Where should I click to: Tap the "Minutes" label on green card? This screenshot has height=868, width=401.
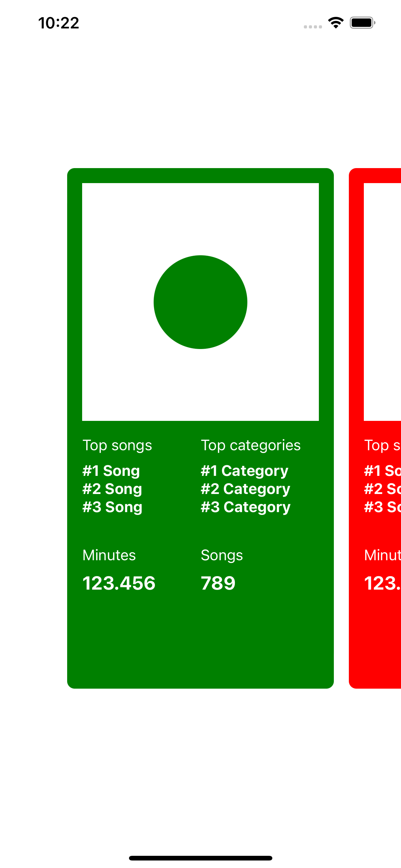[x=109, y=555]
